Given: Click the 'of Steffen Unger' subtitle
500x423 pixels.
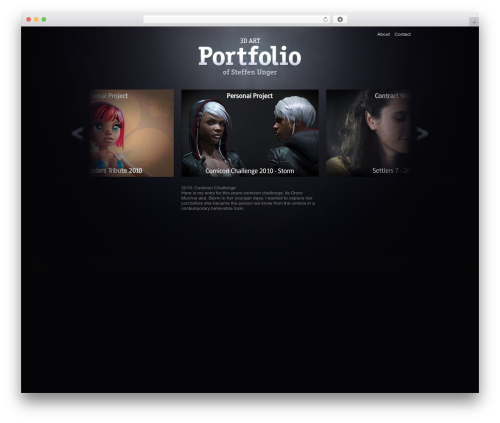Looking at the screenshot, I should coord(250,72).
